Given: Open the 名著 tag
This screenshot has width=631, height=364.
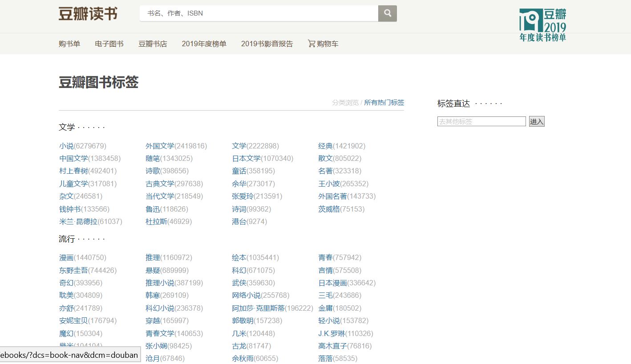Looking at the screenshot, I should tap(325, 171).
